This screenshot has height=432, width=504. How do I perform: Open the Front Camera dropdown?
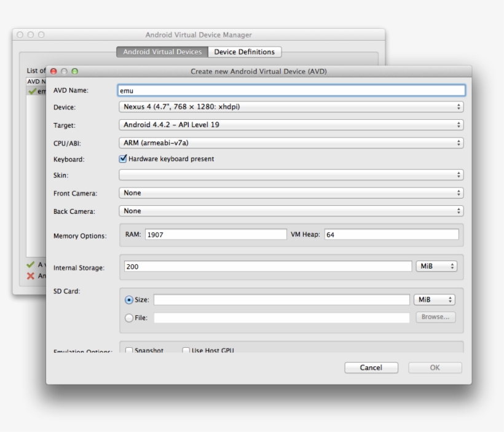291,193
